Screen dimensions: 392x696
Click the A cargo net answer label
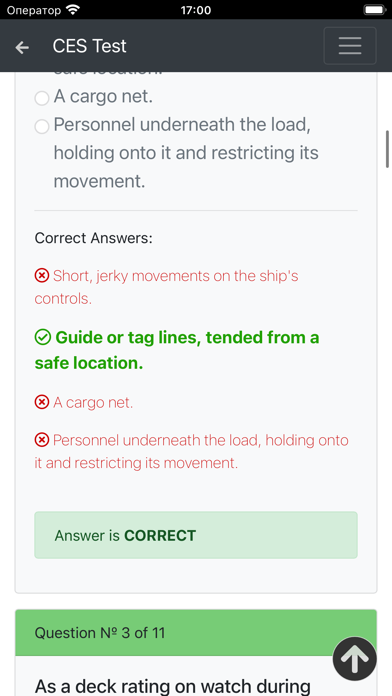tap(103, 96)
